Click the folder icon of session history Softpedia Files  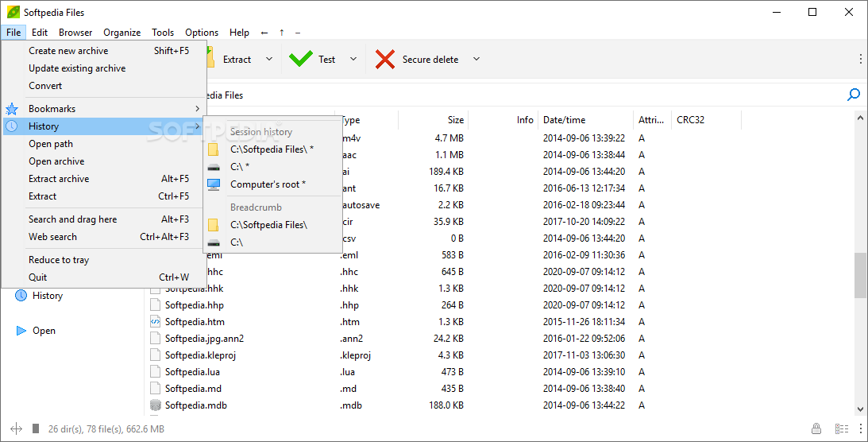[213, 149]
